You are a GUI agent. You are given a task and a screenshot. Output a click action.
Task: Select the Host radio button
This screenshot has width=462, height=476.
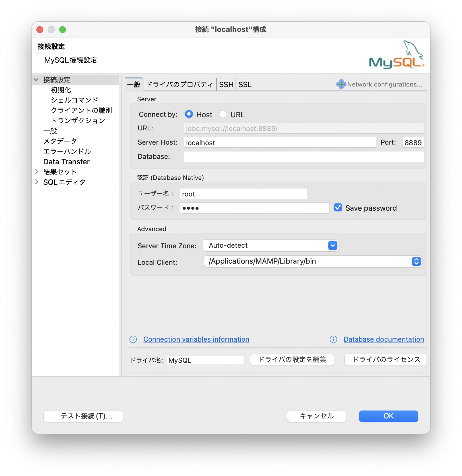(x=189, y=114)
